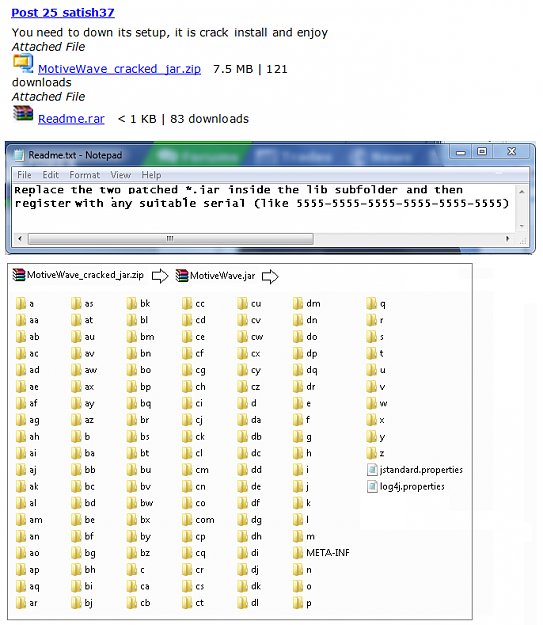Select the folder named w
Image resolution: width=543 pixels, height=625 pixels.
(x=377, y=403)
